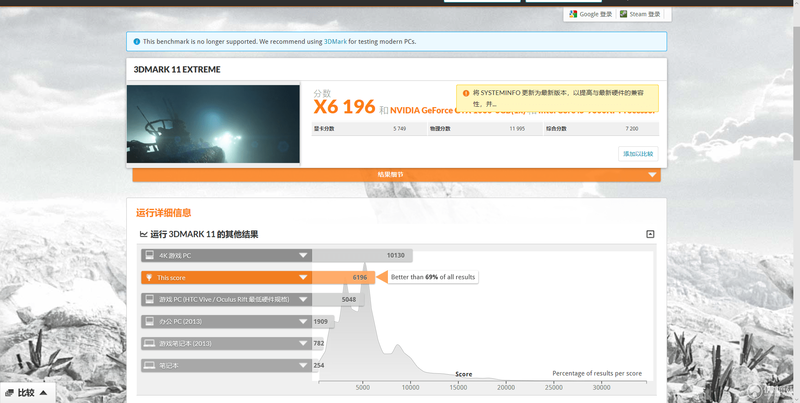Expand the 4K 游戏 PC row dropdown

[303, 256]
